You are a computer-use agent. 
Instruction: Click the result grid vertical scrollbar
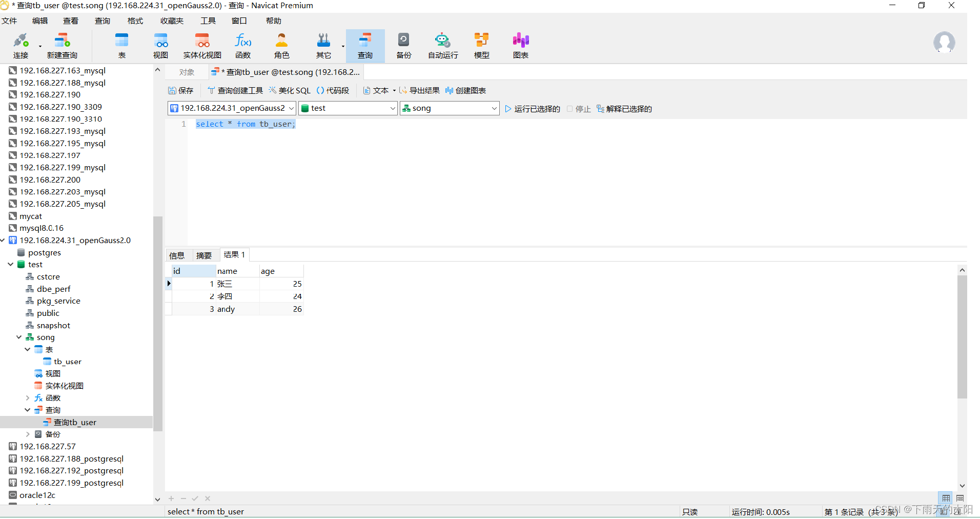click(962, 337)
